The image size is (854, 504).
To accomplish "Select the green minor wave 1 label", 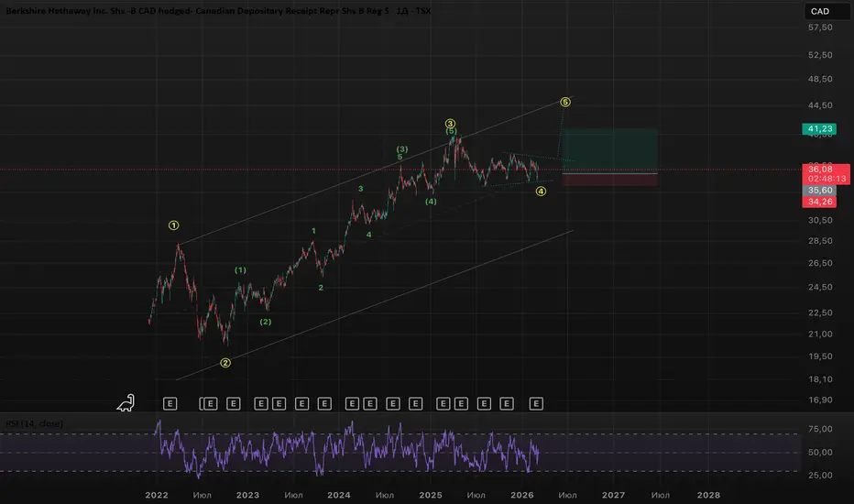I will (313, 231).
